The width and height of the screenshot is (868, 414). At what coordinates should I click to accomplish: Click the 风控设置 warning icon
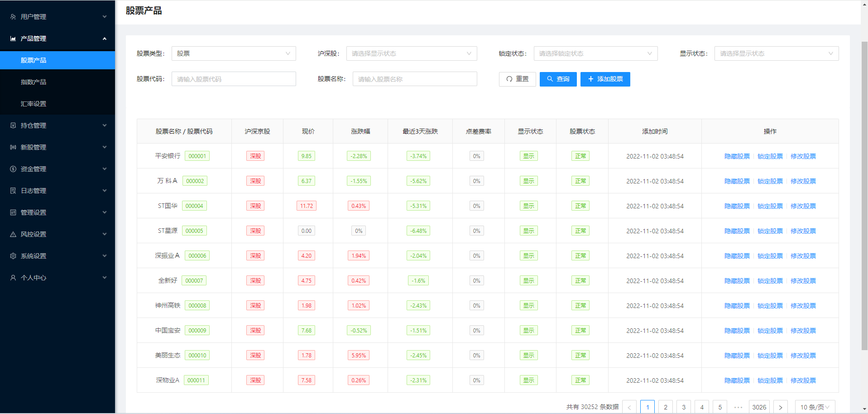tap(13, 234)
